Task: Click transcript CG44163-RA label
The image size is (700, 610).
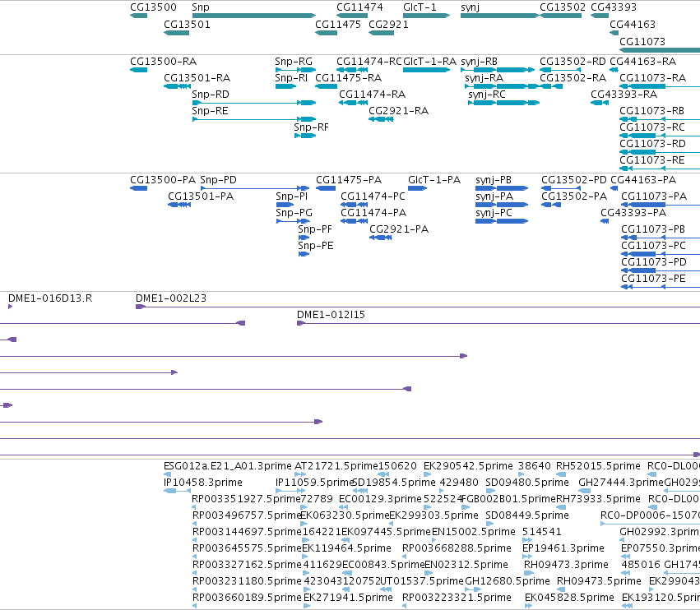Action: coord(642,61)
